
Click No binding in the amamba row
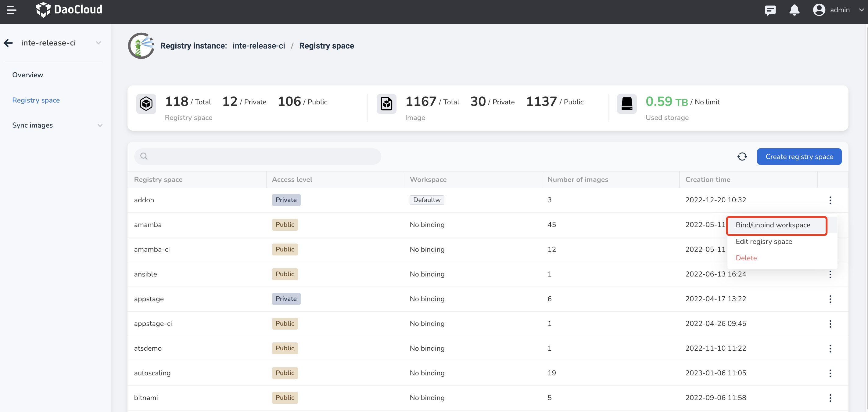[427, 225]
